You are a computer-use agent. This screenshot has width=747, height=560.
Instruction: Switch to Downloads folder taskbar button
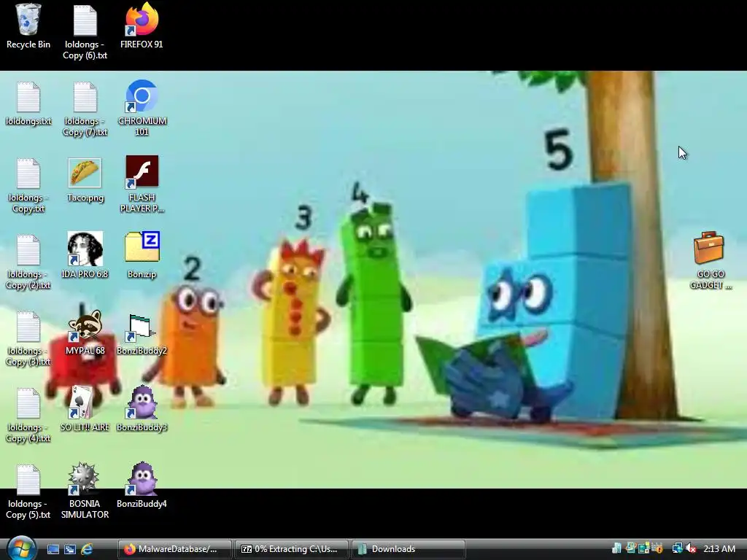pyautogui.click(x=409, y=549)
